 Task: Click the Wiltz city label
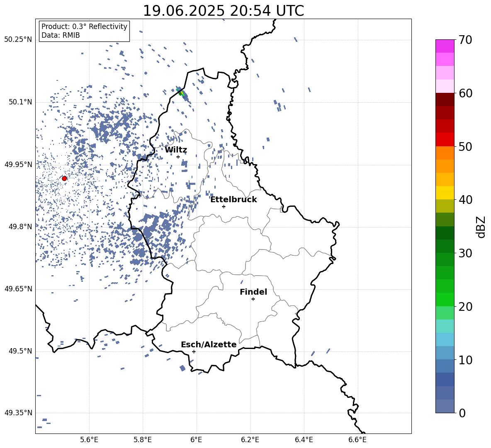176,150
